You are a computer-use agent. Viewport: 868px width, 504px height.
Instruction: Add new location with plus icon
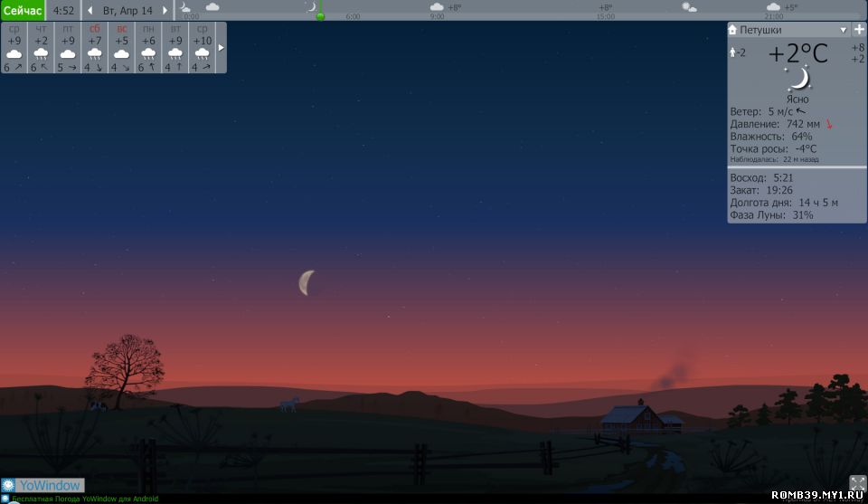click(x=858, y=30)
